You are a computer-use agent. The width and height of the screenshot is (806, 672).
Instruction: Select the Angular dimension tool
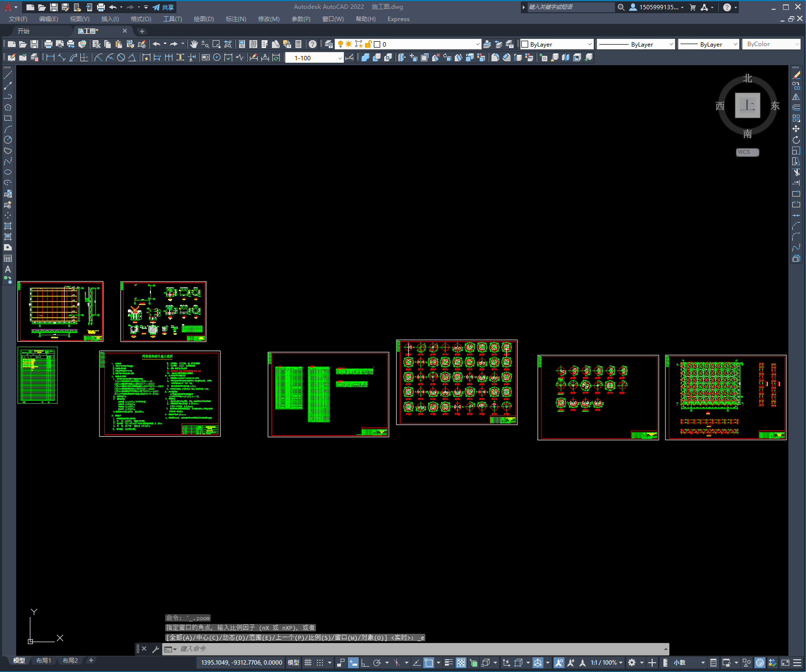coord(132,57)
